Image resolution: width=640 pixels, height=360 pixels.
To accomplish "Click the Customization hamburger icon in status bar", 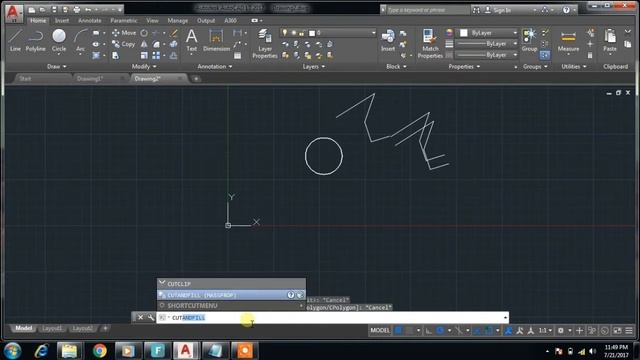I will (x=629, y=330).
